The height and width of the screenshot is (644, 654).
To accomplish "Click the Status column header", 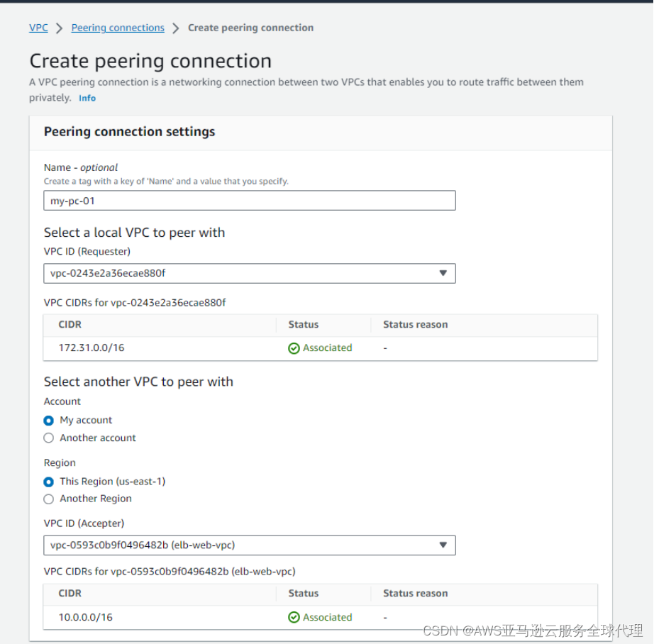I will point(303,324).
